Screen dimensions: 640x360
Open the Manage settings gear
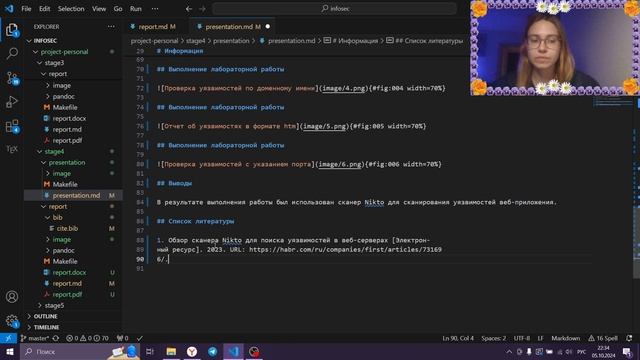tap(12, 321)
